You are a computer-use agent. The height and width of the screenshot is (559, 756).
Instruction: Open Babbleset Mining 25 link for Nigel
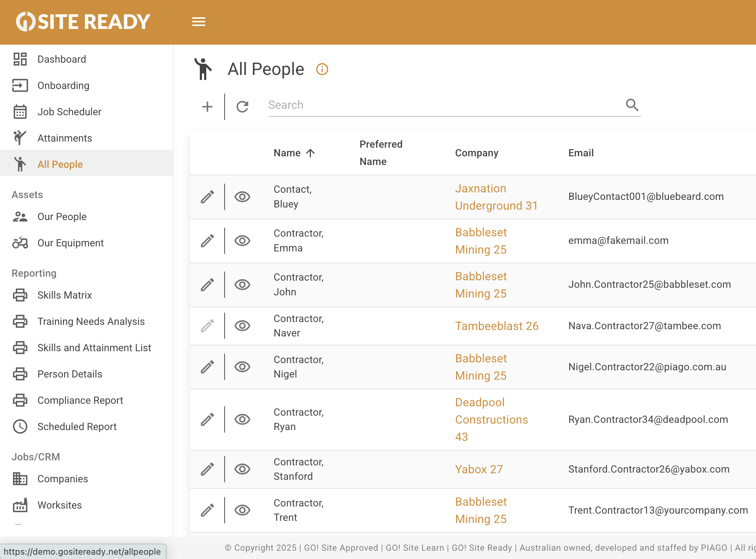point(481,367)
